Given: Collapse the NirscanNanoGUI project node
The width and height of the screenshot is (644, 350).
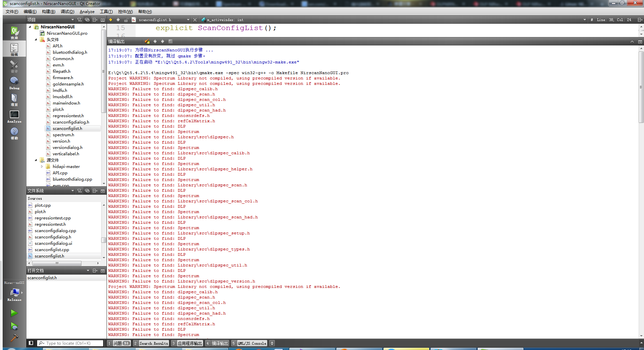Looking at the screenshot, I should 30,27.
